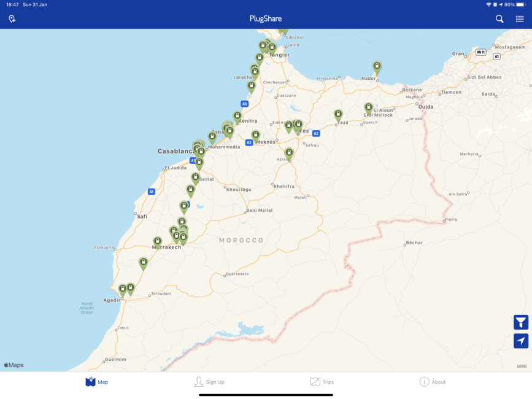Select the left charger pin above Agadir
Image resolution: width=532 pixels, height=399 pixels.
(123, 290)
